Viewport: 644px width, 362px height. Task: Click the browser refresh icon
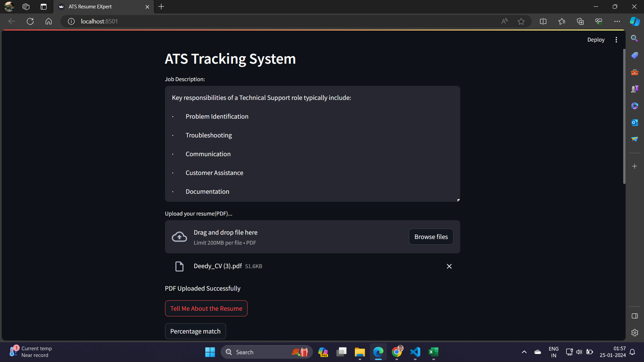coord(30,21)
